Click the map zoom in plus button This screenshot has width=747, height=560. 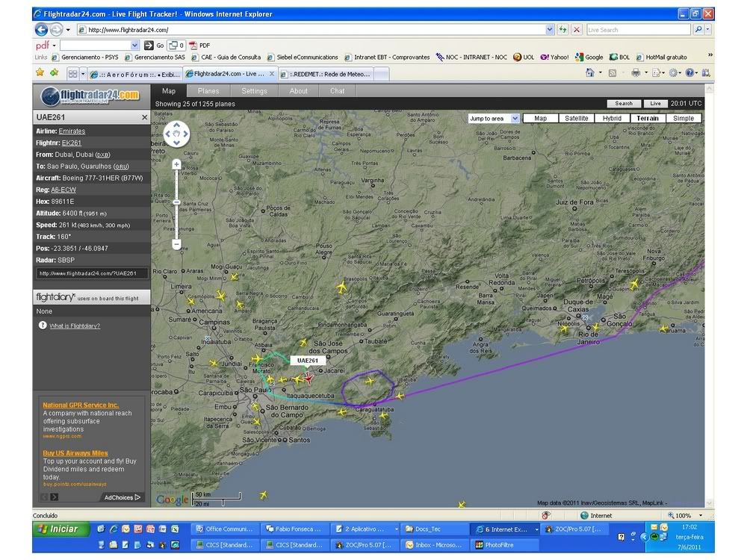(176, 164)
